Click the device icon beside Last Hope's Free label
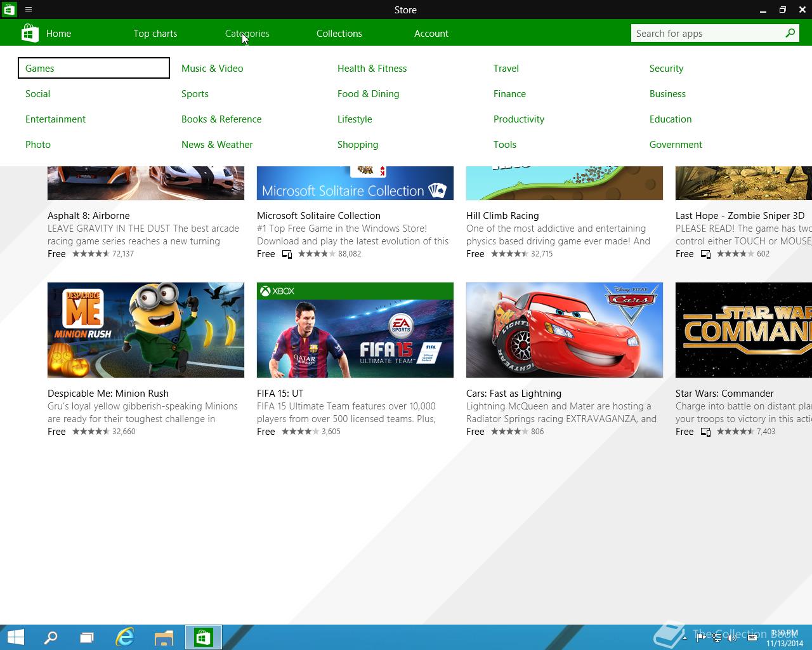 tap(705, 254)
